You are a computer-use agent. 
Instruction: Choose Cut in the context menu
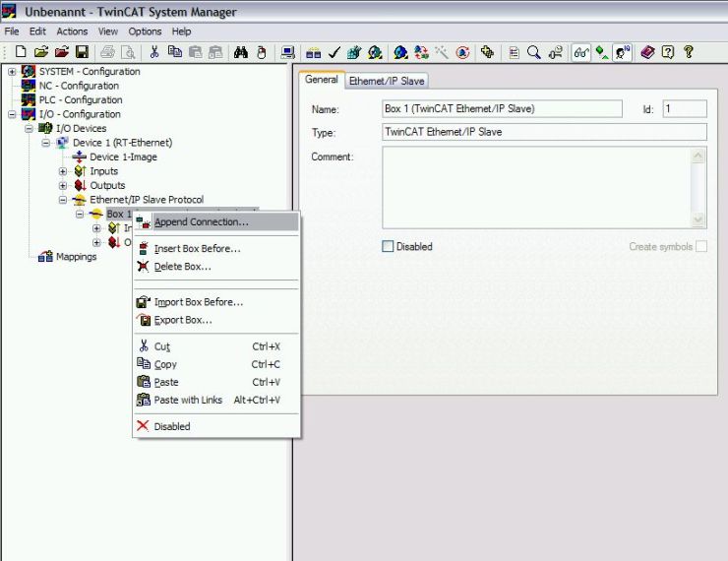point(216,346)
